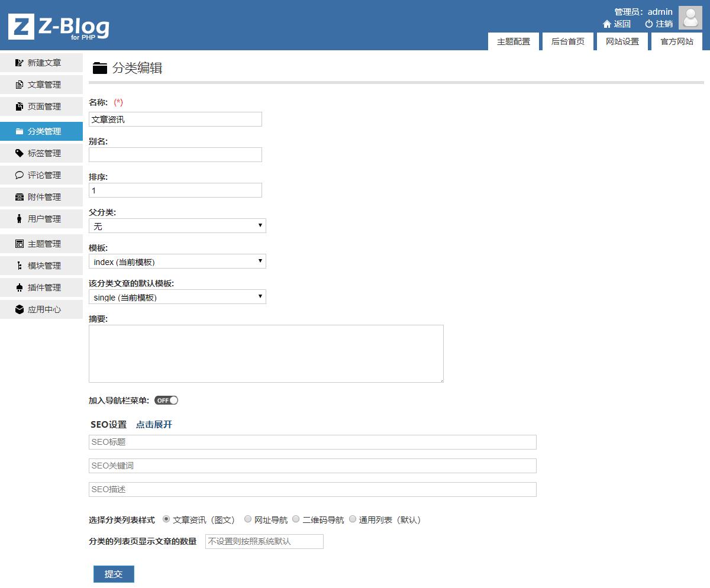Click the tag management tag icon
This screenshot has width=710, height=588.
pos(20,153)
